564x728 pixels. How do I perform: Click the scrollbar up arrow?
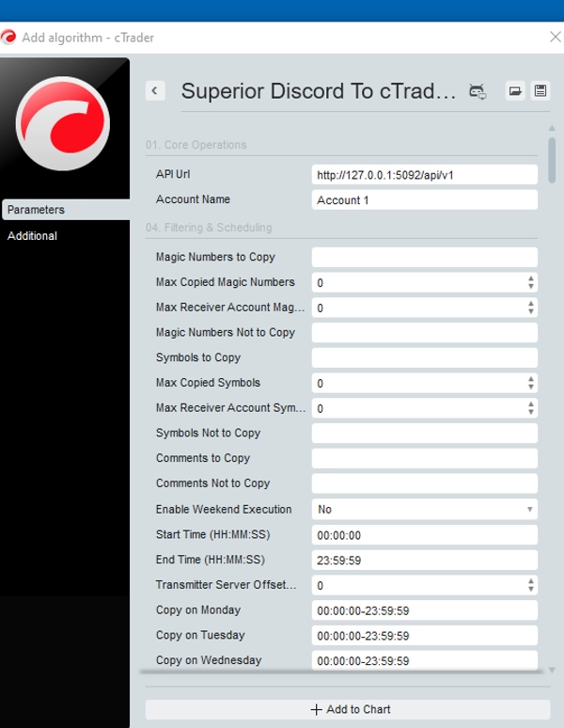click(552, 128)
